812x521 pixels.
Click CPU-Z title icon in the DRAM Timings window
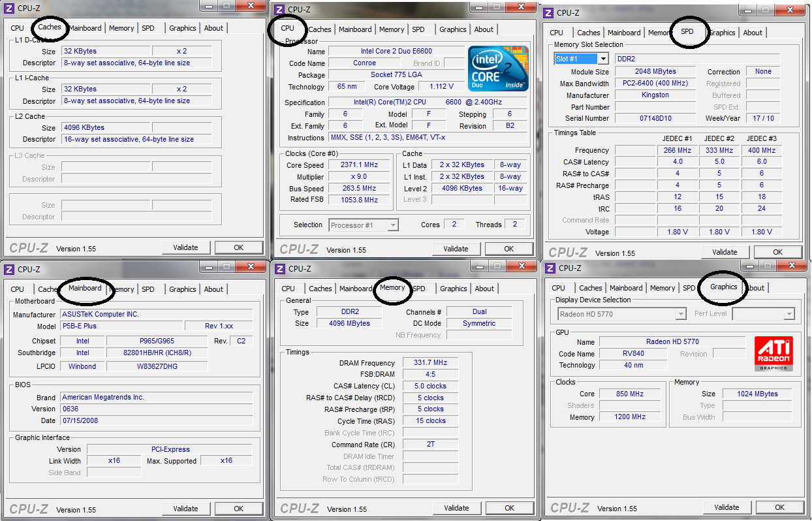281,268
